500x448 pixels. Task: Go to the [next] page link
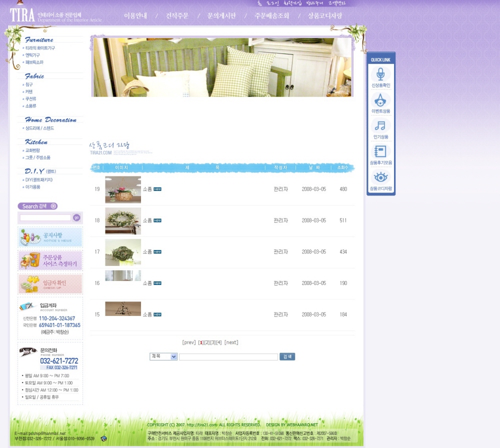(231, 342)
